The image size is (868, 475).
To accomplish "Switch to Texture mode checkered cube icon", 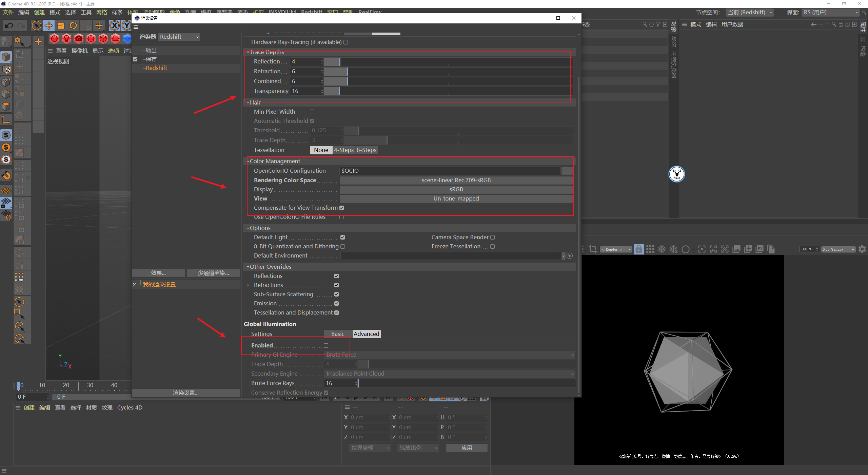I will click(6, 70).
